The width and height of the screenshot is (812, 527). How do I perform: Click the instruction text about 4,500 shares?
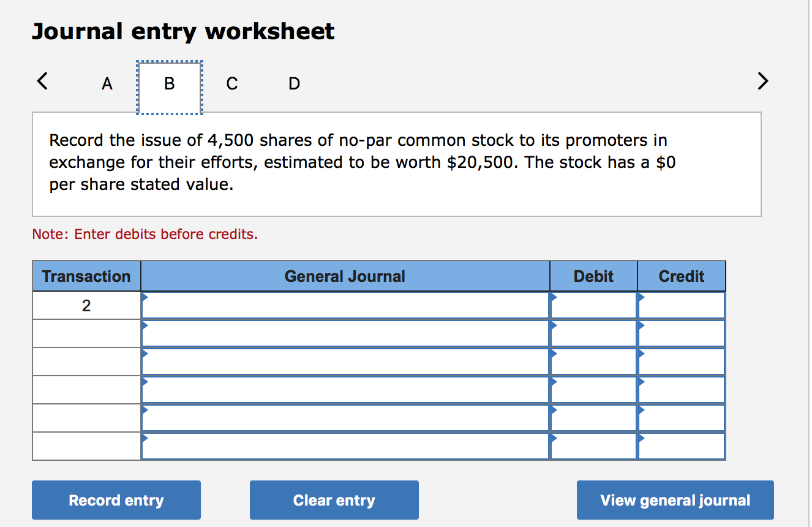pyautogui.click(x=363, y=162)
